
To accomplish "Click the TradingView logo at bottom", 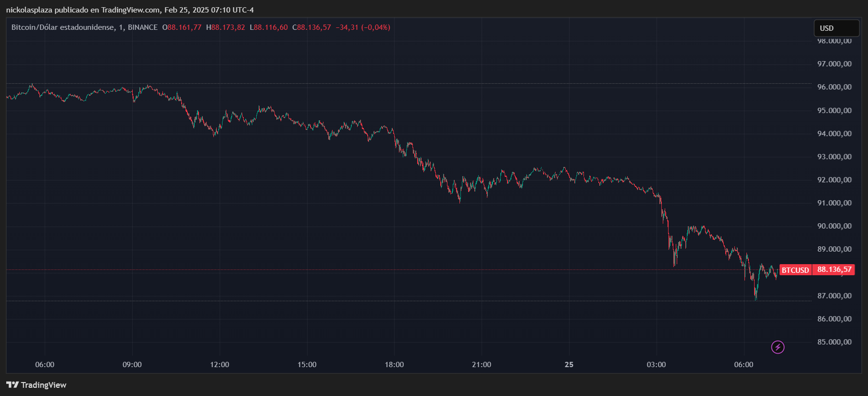I will point(36,385).
